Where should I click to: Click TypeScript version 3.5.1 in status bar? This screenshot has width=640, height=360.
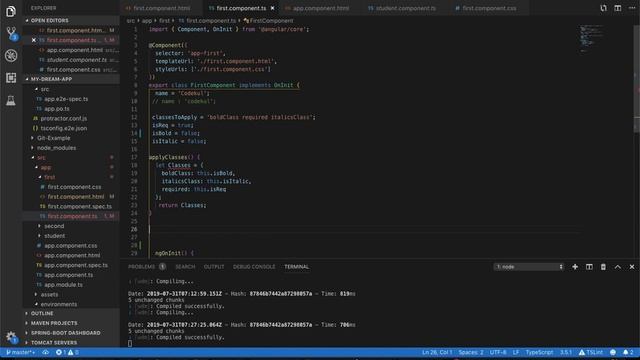tap(566, 352)
